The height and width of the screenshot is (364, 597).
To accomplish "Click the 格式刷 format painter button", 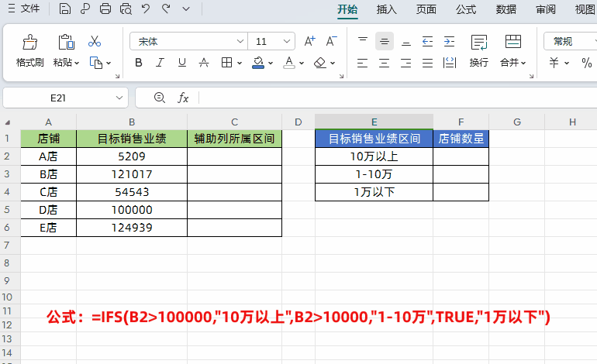I will click(29, 51).
